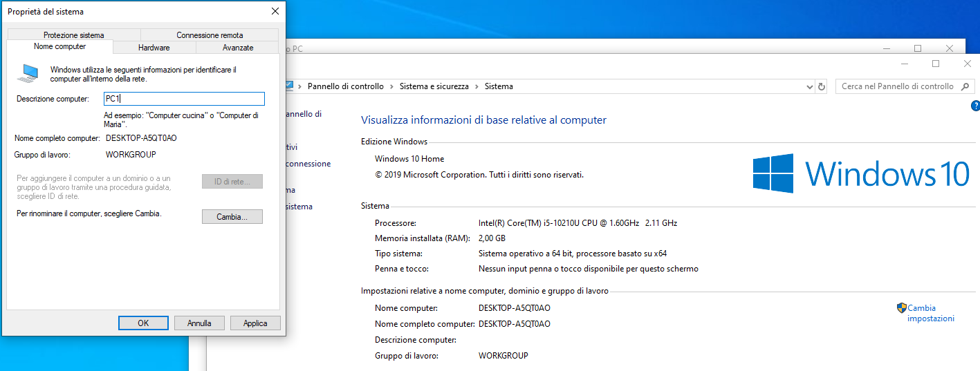The height and width of the screenshot is (371, 980).
Task: Click the Descrizione computer label in the Sistema window
Action: pyautogui.click(x=416, y=340)
